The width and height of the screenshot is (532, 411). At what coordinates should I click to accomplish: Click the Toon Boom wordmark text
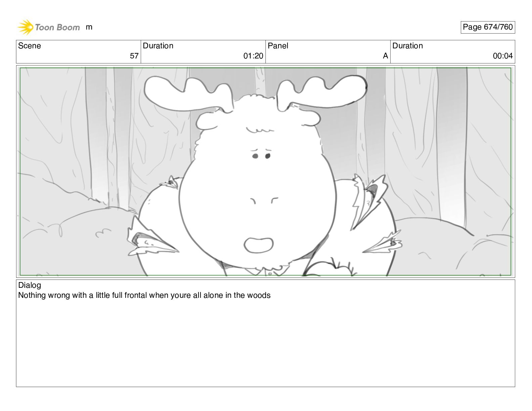point(57,27)
